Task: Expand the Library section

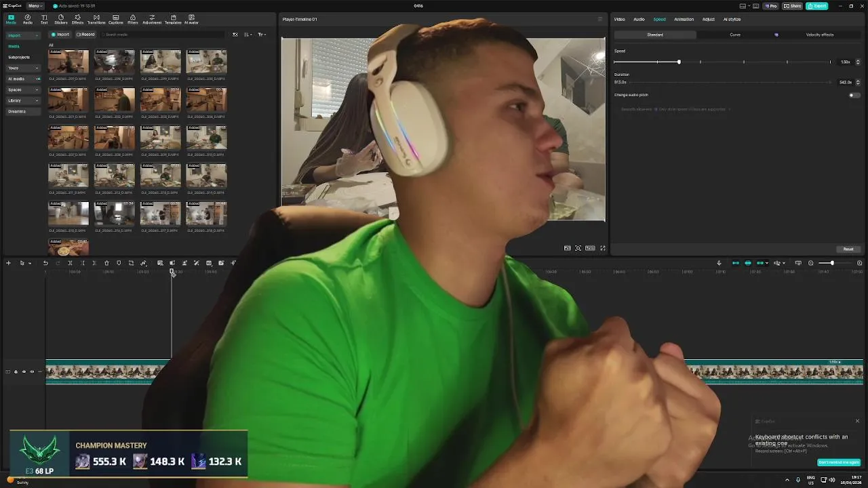Action: (x=23, y=100)
